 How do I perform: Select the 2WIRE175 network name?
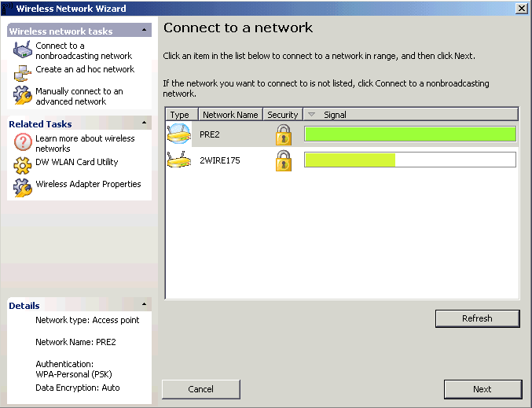219,160
